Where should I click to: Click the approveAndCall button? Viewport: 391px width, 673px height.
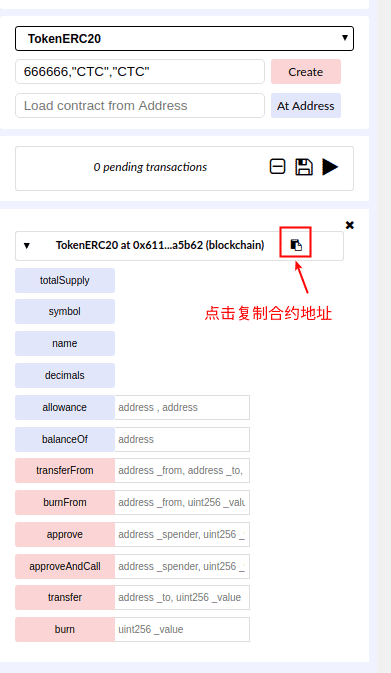(x=65, y=567)
